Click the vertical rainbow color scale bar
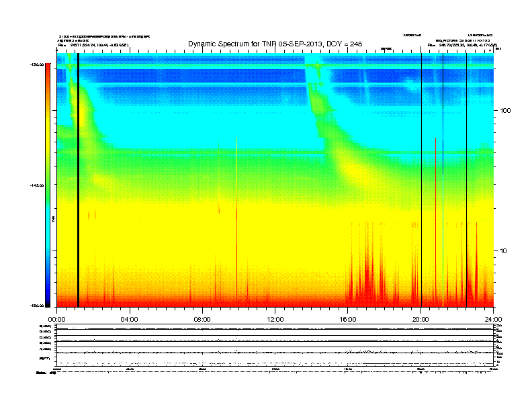Image resolution: width=532 pixels, height=411 pixels. click(x=48, y=185)
